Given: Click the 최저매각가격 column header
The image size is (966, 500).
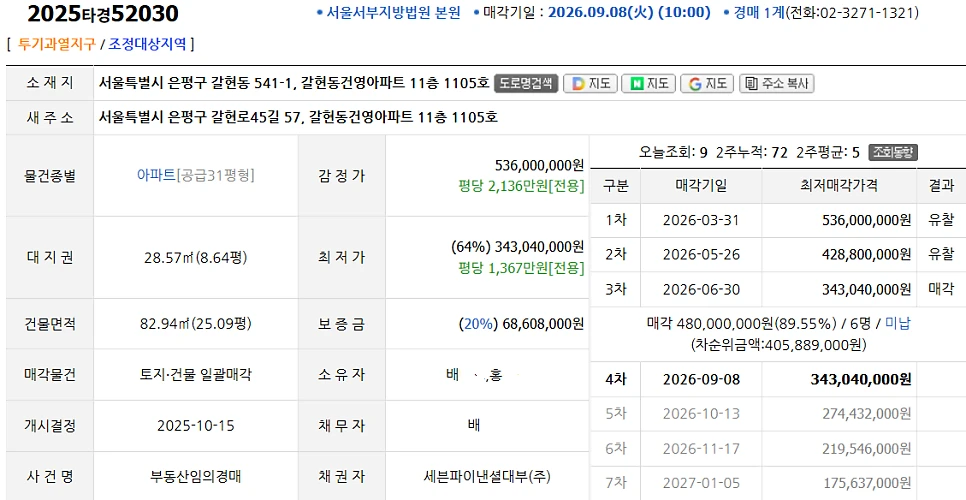Looking at the screenshot, I should (840, 186).
